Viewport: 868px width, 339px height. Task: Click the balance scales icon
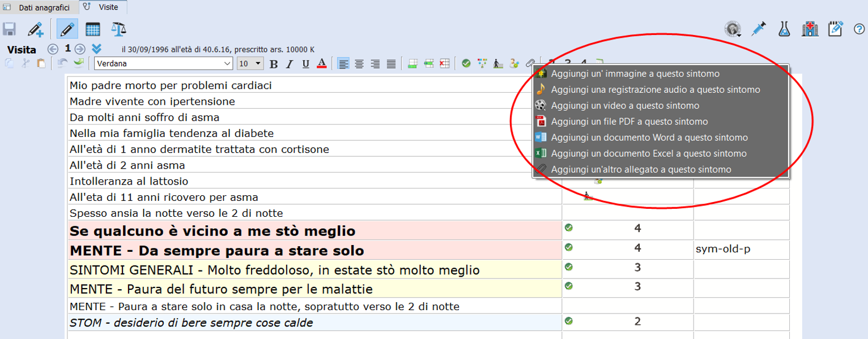[118, 29]
